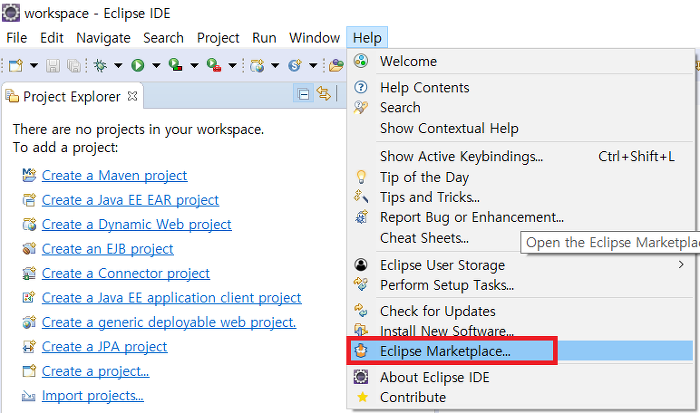Click the JPA project icon
Image resolution: width=700 pixels, height=413 pixels.
(29, 346)
